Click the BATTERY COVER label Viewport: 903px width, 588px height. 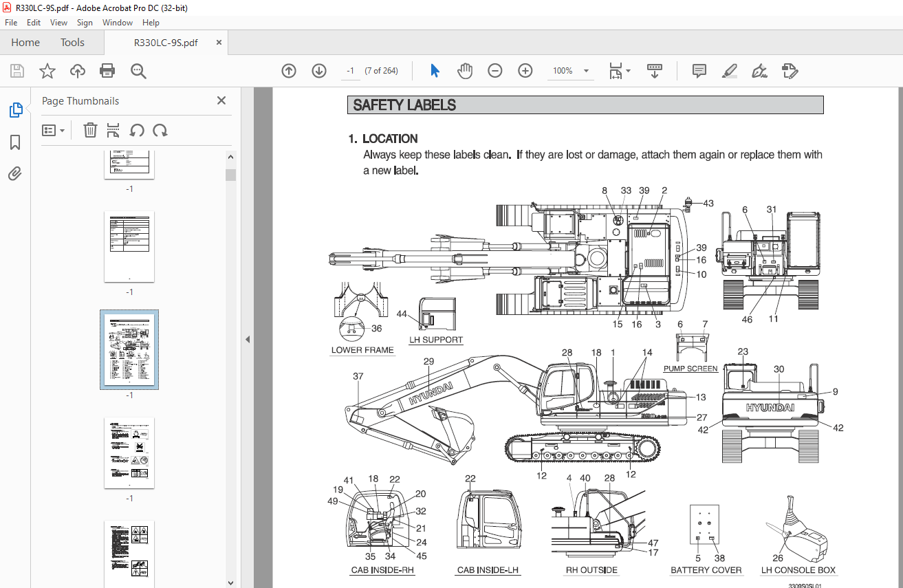(x=706, y=570)
